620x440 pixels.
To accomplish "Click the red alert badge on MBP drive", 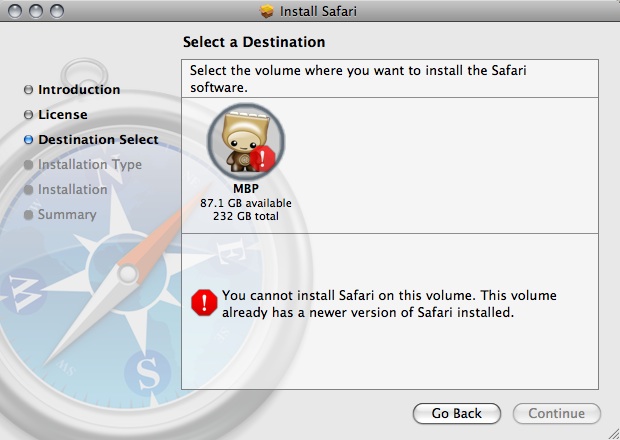I will pos(262,158).
